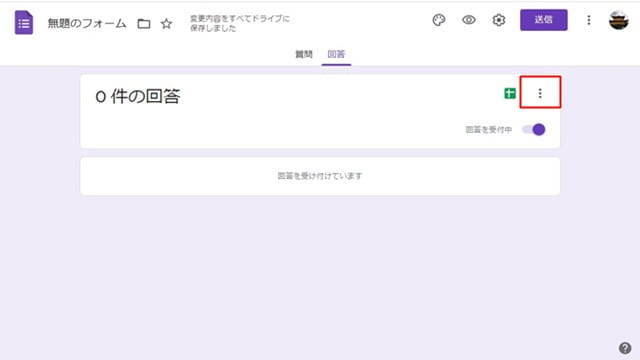Click the 0 件の回答 heading
The width and height of the screenshot is (640, 360).
[138, 97]
